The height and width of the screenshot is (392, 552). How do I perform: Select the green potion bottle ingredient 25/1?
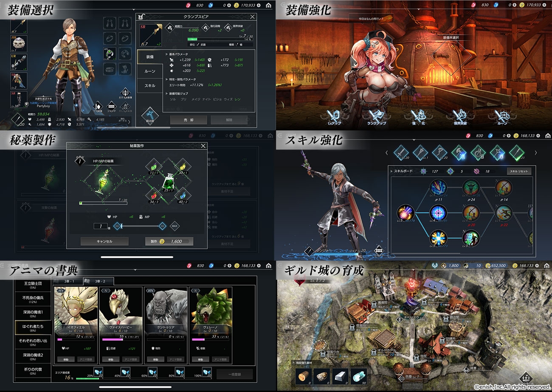click(169, 182)
